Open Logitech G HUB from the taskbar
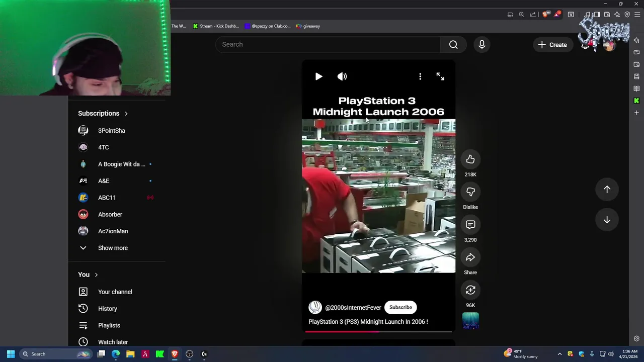 tap(204, 354)
